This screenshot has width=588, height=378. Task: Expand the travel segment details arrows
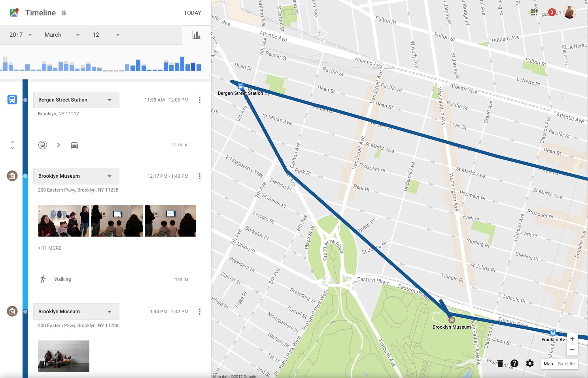tap(13, 145)
